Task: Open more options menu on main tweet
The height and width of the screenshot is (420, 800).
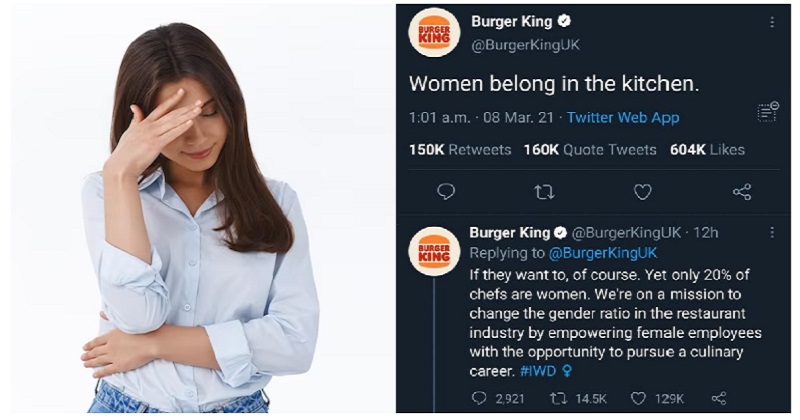Action: coord(772,22)
